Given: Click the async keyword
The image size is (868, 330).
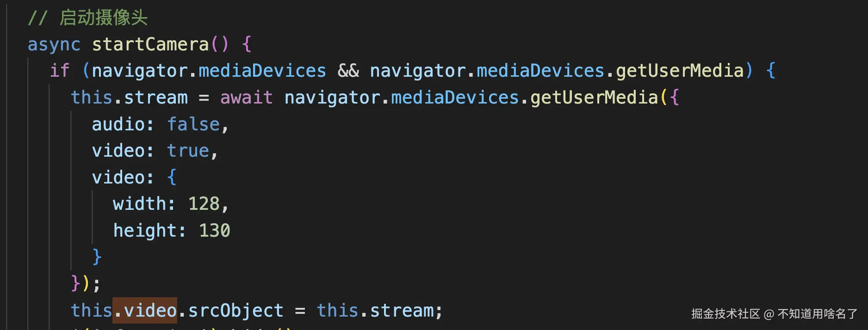Looking at the screenshot, I should tap(54, 44).
